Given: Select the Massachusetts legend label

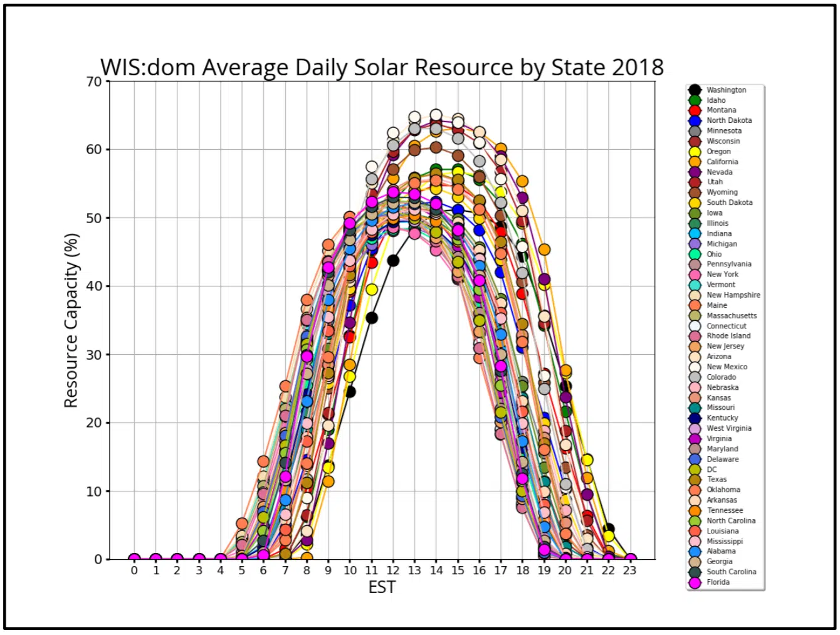Looking at the screenshot, I should coord(732,316).
